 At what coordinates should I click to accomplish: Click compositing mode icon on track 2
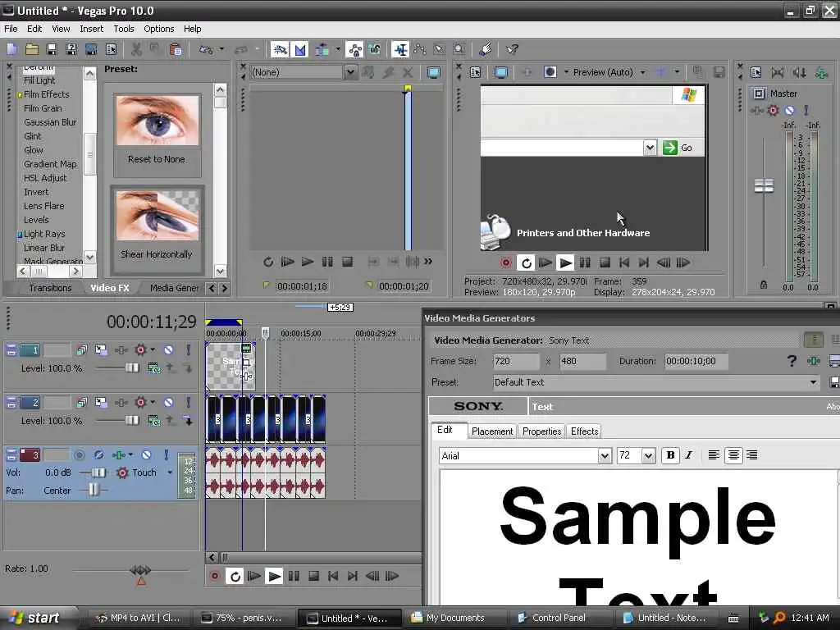pyautogui.click(x=153, y=421)
